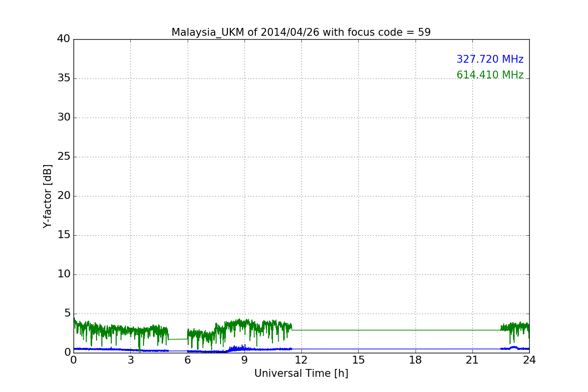Select the 327.720 MHz legend label
Viewport: 588px width, 392px height.
point(490,59)
